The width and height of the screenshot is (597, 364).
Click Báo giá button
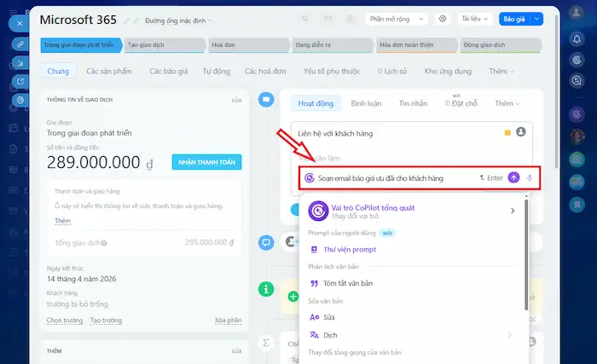pyautogui.click(x=514, y=19)
